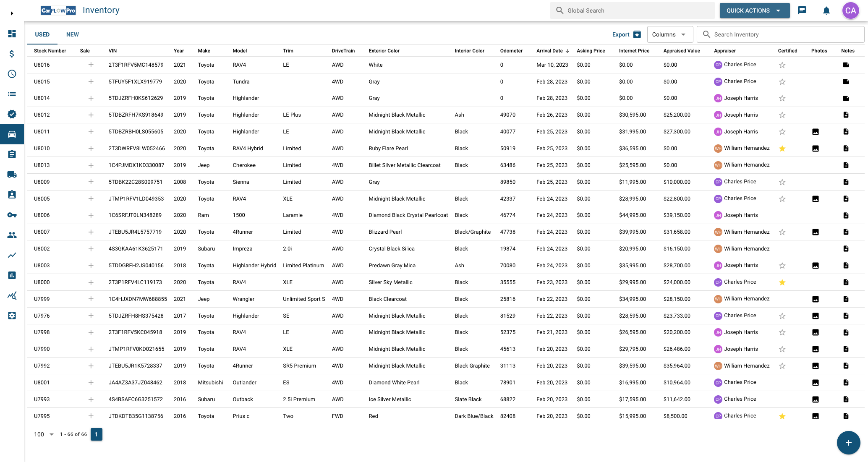Screen dimensions: 868x462
Task: Star the certified toggle for U7990 RAV4
Action: pos(782,349)
